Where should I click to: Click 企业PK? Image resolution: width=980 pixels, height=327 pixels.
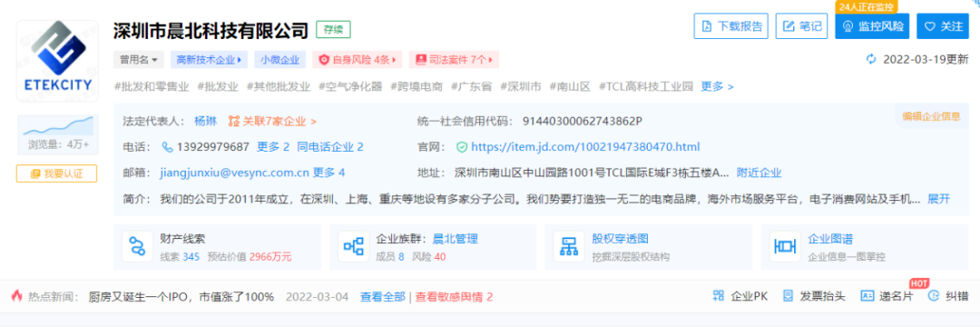(740, 296)
